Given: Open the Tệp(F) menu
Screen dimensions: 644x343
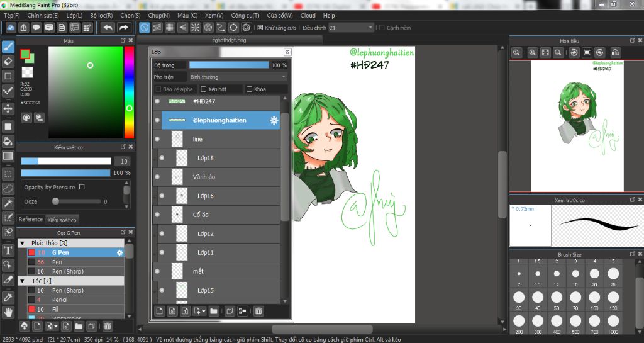Looking at the screenshot, I should point(12,16).
